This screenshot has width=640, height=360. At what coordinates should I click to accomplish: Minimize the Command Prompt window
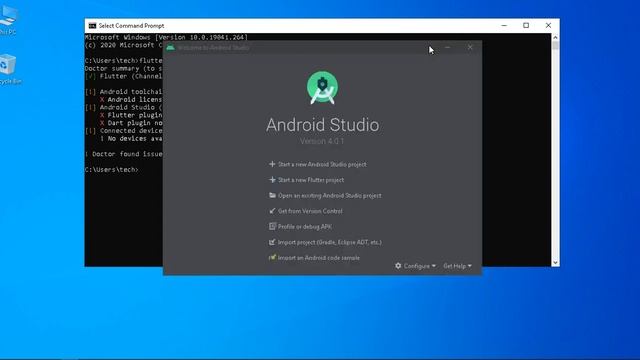(504, 25)
